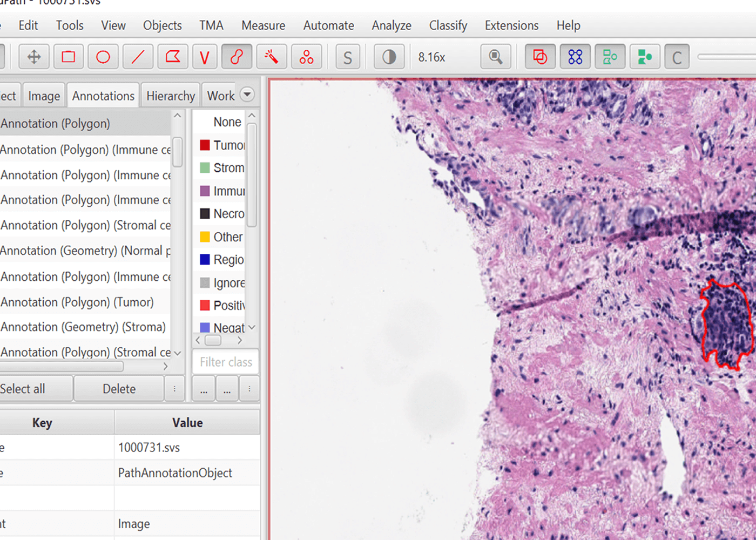Image resolution: width=756 pixels, height=540 pixels.
Task: Toggle display of annotation objects
Action: 539,56
